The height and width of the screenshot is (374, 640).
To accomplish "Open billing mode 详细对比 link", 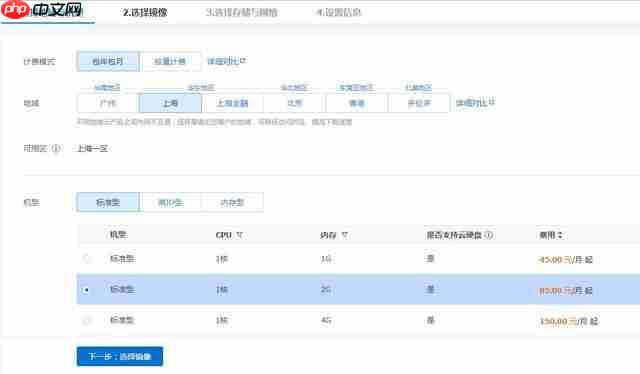I will (223, 61).
